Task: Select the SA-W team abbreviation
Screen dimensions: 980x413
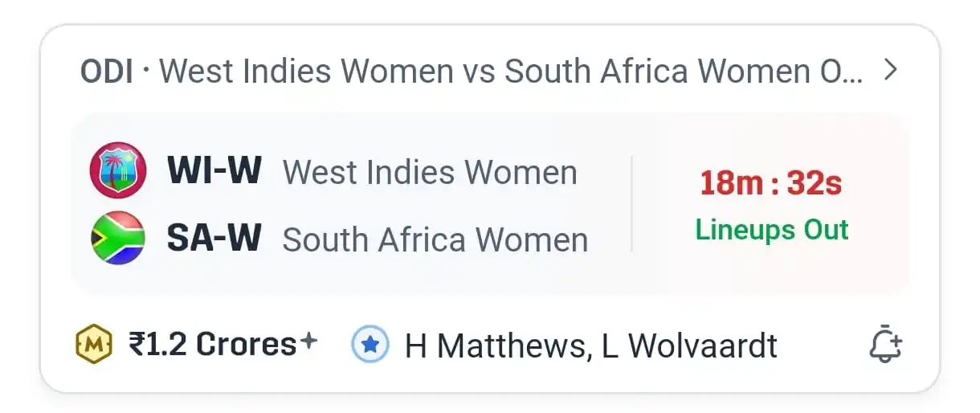Action: 214,238
